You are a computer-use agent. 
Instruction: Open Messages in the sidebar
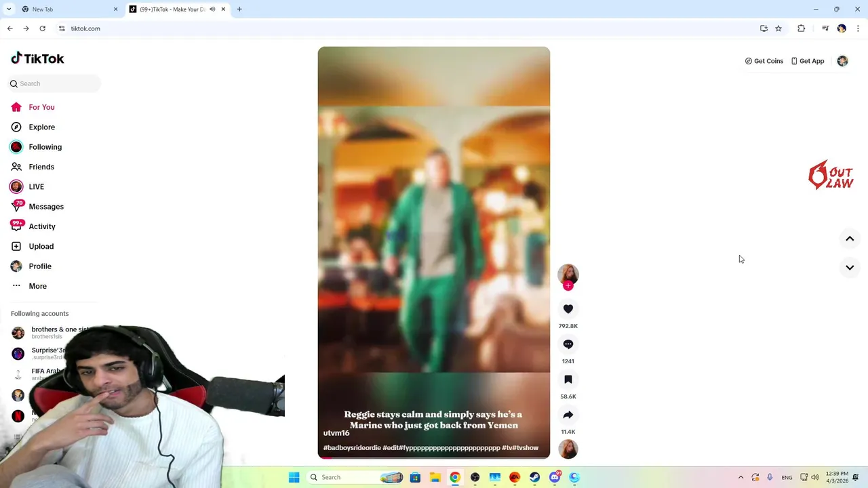tap(37, 207)
